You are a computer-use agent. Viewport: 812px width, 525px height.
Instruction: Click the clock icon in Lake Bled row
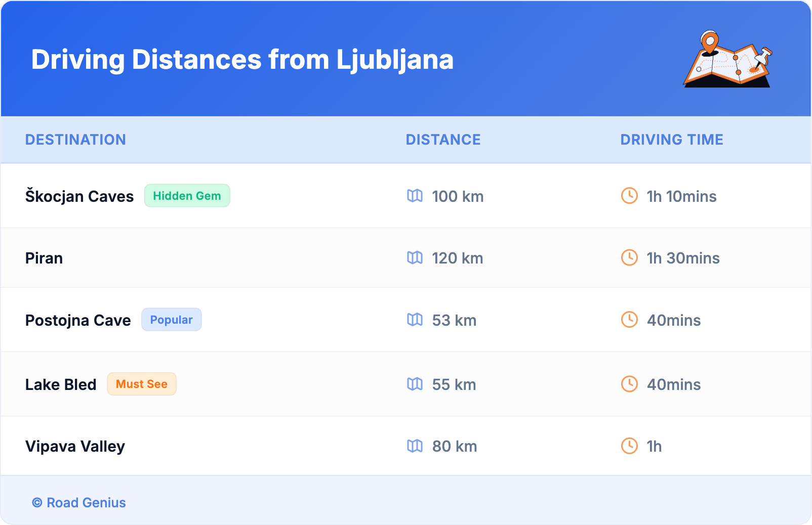(x=629, y=384)
